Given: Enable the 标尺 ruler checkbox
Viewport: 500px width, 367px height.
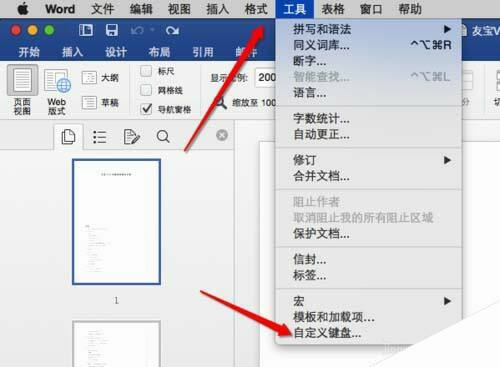Looking at the screenshot, I should click(146, 71).
